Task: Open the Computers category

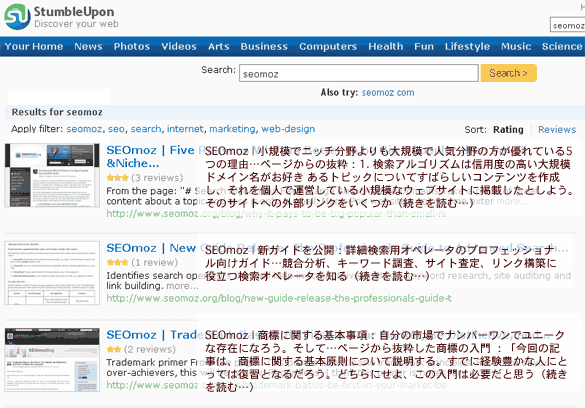Action: point(328,46)
